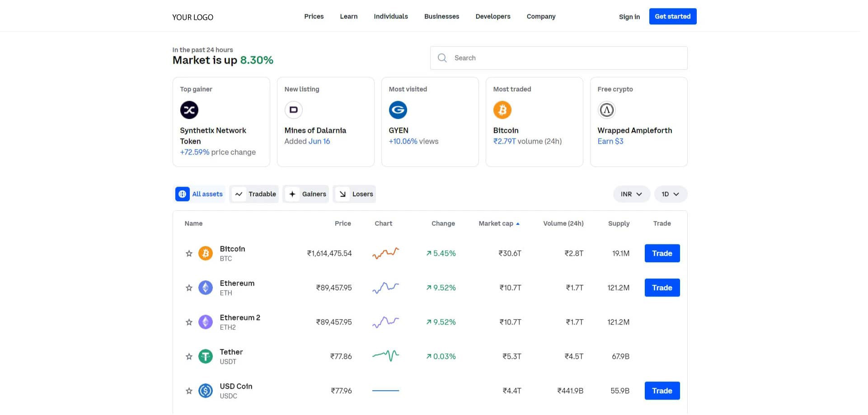Click the trend line icon on Tradable
The image size is (868, 415).
coord(239,194)
